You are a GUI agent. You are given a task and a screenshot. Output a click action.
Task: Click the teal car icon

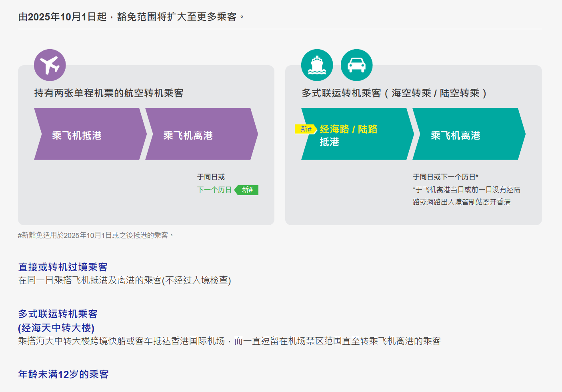pos(356,65)
